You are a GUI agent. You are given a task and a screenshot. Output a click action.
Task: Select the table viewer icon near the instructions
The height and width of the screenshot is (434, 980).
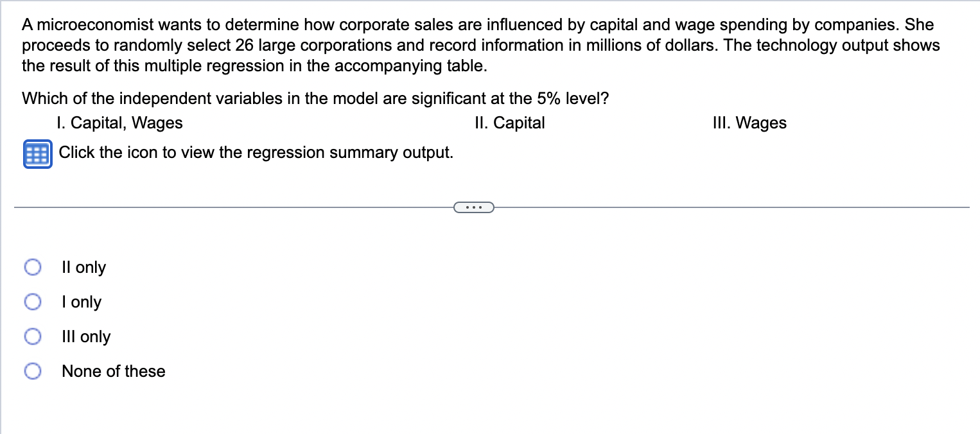pyautogui.click(x=37, y=153)
